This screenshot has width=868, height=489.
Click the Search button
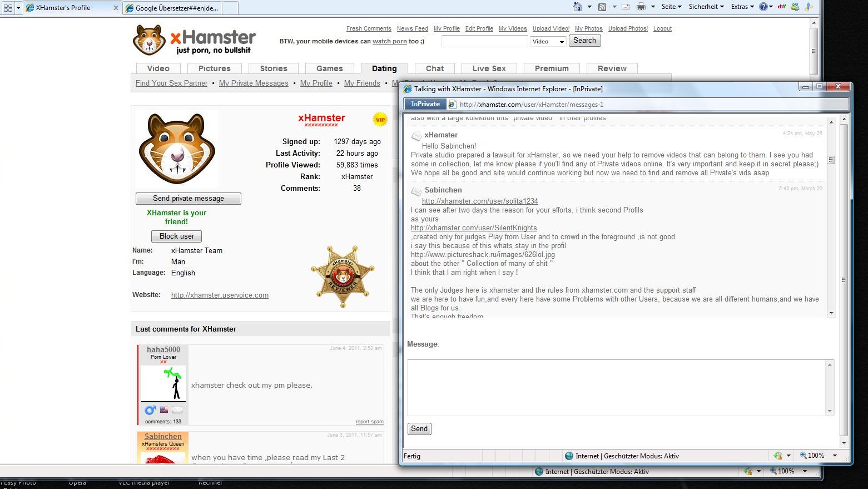(584, 41)
